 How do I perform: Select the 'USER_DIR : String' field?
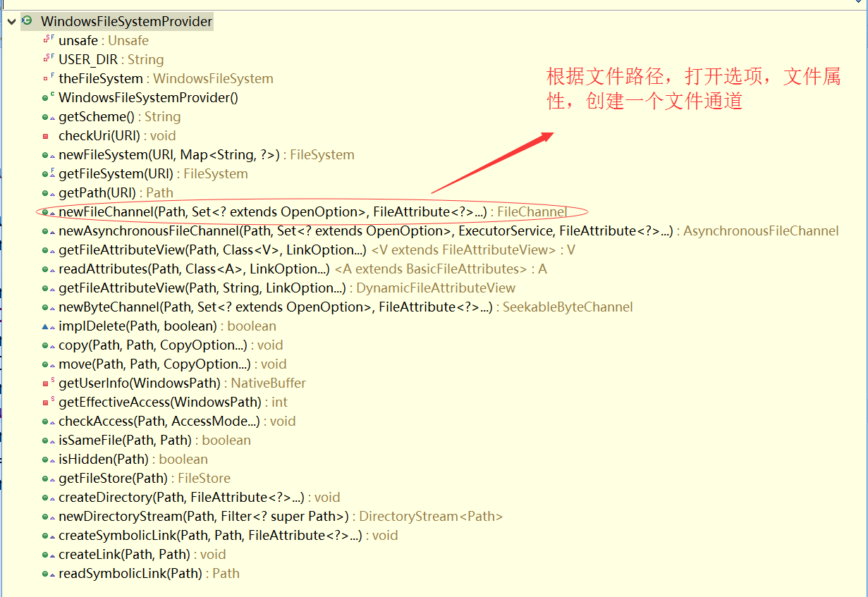point(111,60)
